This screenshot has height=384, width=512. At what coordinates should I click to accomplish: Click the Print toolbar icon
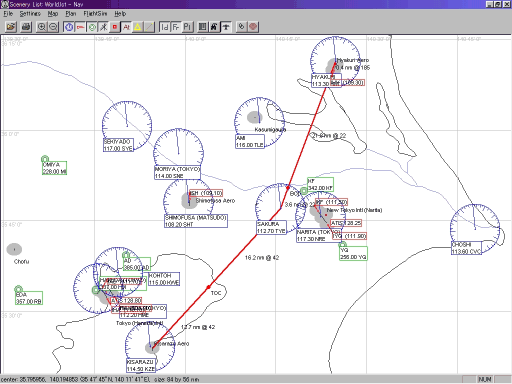coord(26,27)
